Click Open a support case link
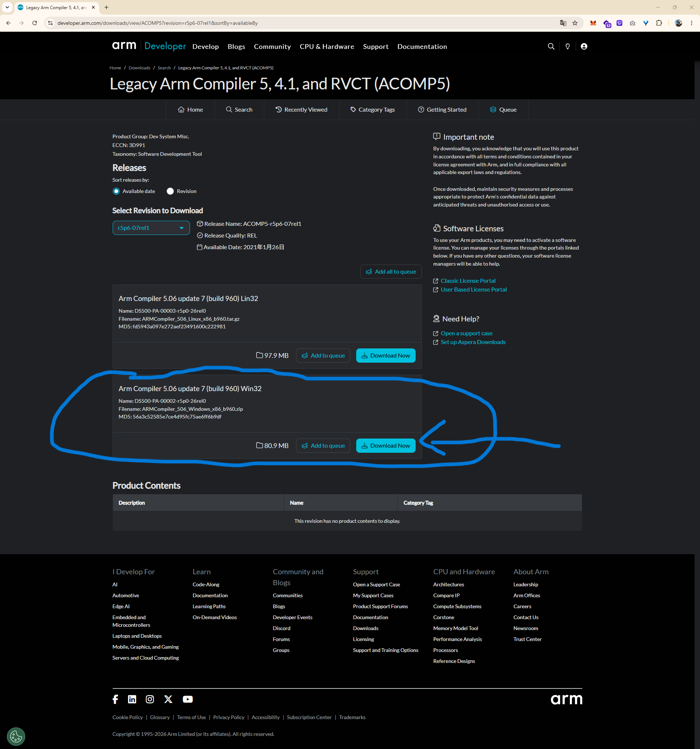 (467, 333)
